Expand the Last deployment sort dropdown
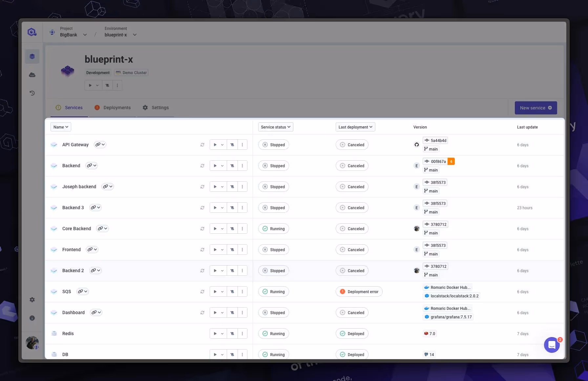The width and height of the screenshot is (588, 381). click(355, 127)
